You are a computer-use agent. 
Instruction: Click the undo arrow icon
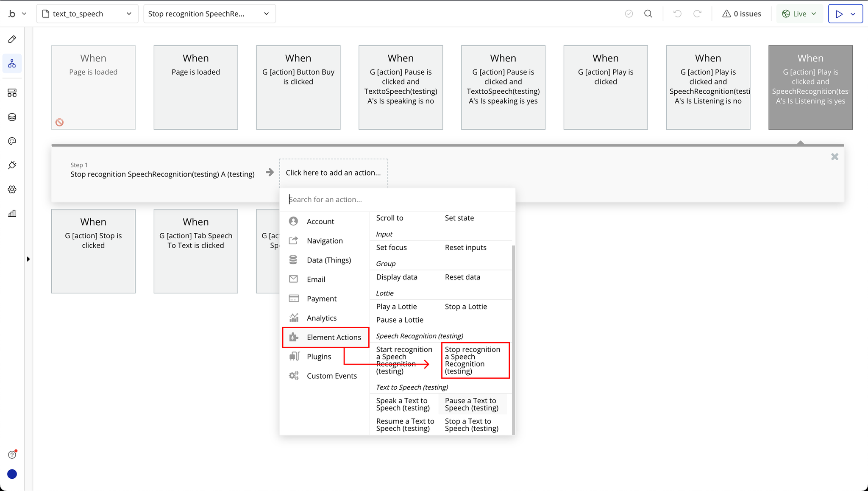coord(677,14)
